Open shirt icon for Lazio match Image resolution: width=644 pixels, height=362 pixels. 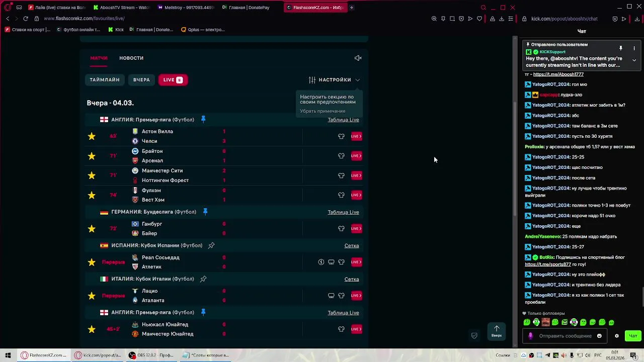click(x=341, y=296)
